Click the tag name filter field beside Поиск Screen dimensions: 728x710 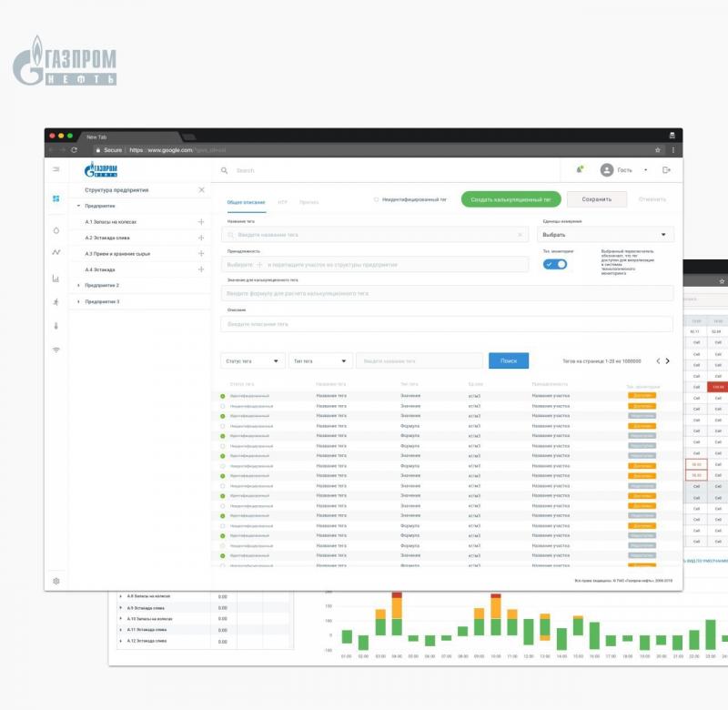click(420, 360)
